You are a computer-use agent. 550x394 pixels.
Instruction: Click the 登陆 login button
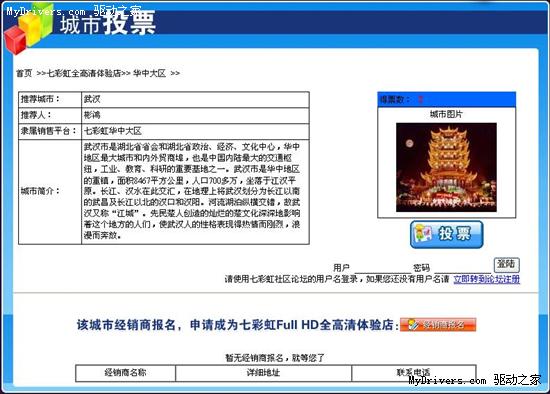tap(506, 265)
